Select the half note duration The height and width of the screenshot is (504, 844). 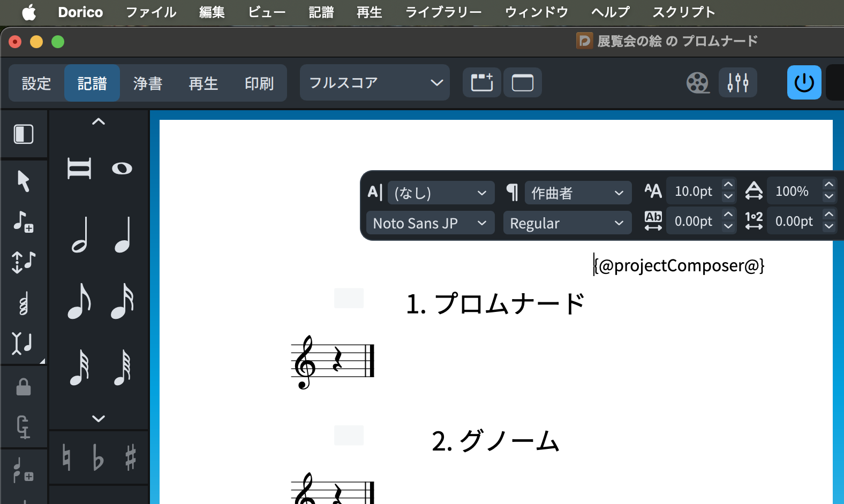pos(80,235)
